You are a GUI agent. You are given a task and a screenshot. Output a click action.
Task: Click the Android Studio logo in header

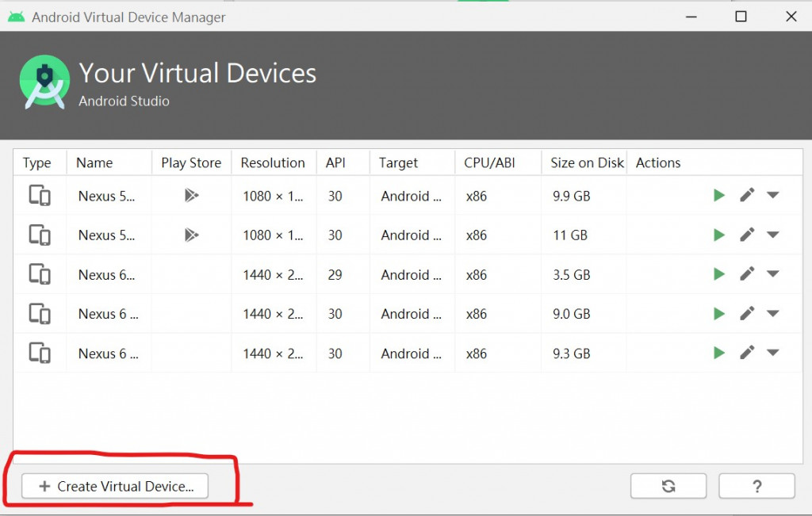44,82
